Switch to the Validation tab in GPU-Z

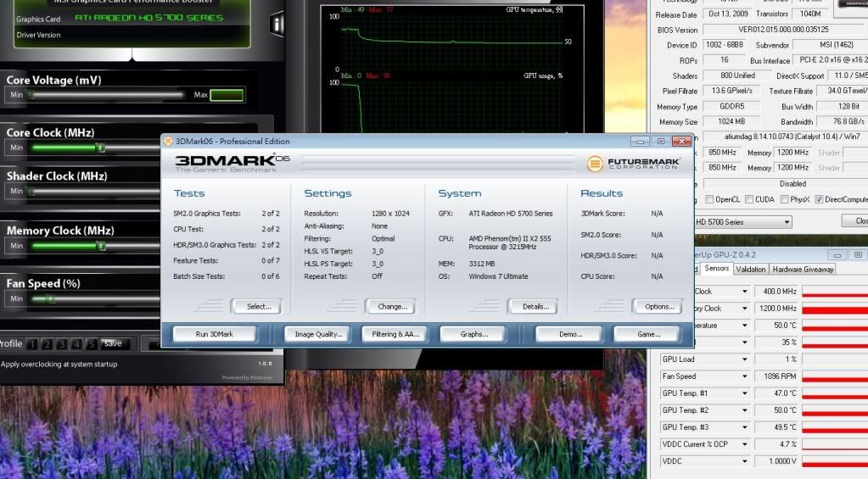pos(751,270)
